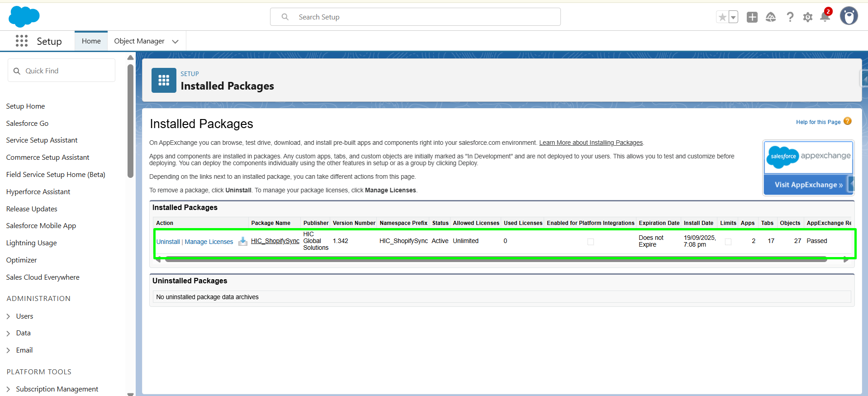Click the 'Does not Expire' cell
Image resolution: width=868 pixels, height=396 pixels.
[x=651, y=241]
